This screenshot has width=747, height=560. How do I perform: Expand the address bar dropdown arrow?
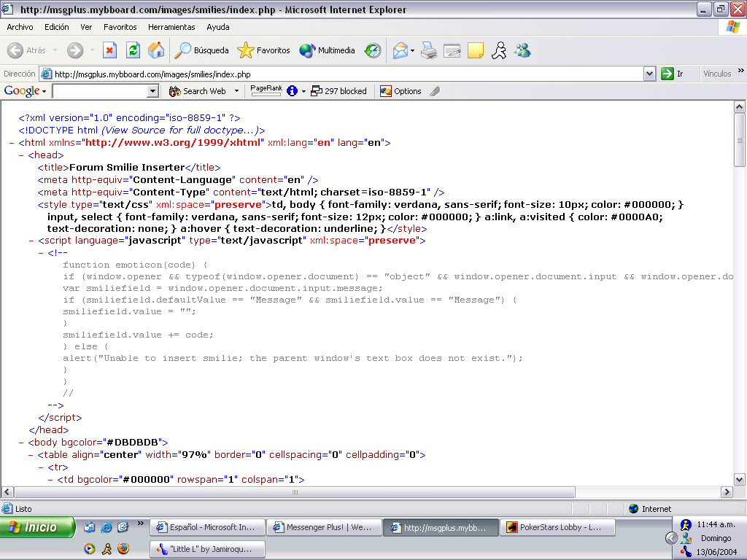pyautogui.click(x=649, y=74)
